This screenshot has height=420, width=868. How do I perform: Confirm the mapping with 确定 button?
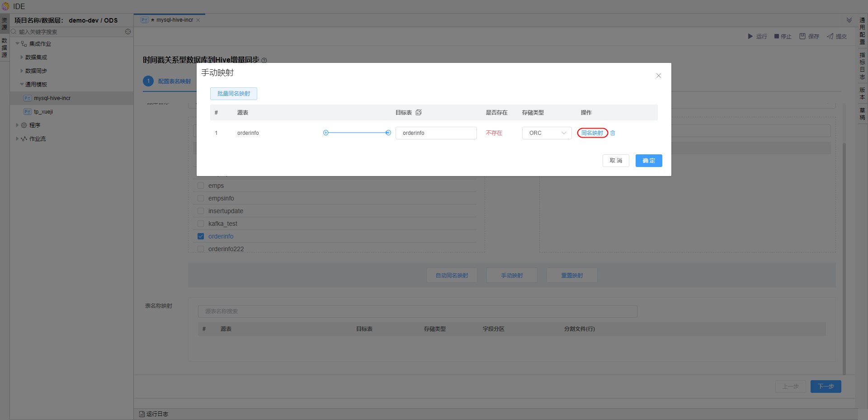point(648,161)
